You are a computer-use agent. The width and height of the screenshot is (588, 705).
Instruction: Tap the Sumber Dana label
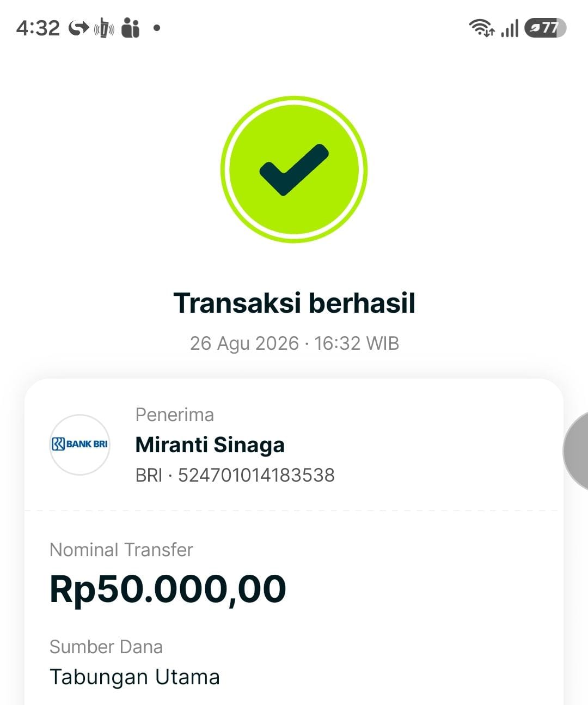pos(106,647)
